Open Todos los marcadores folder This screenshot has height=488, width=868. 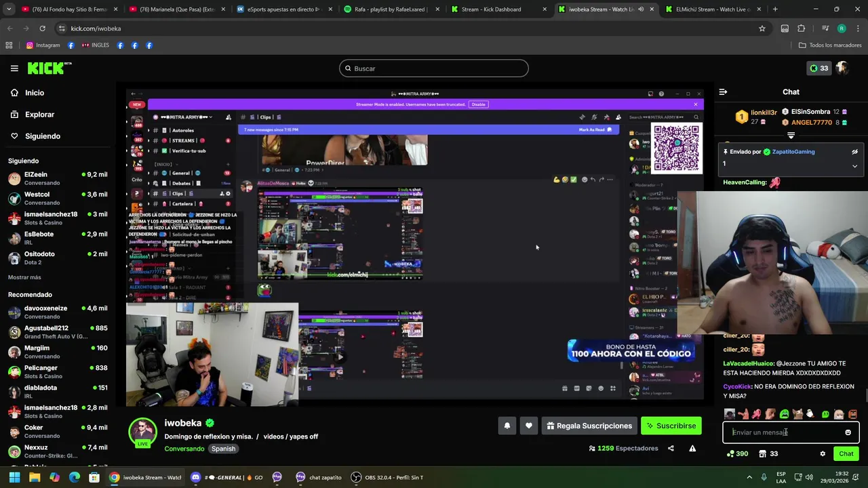[830, 45]
